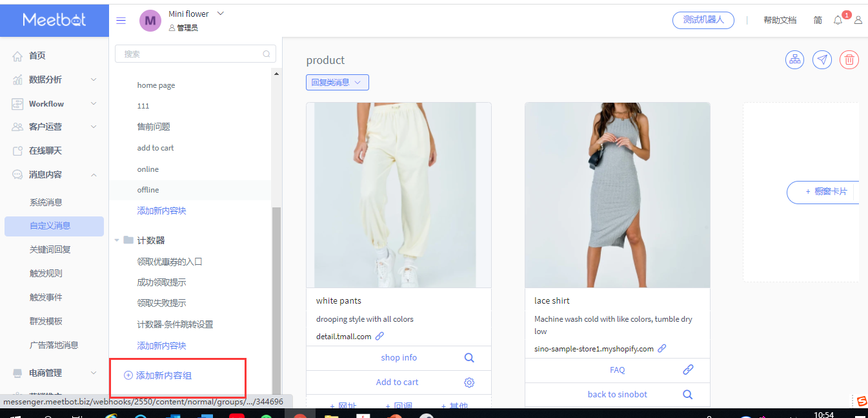Click the 测试机器人 button
Screen dimensions: 868x418
click(703, 20)
